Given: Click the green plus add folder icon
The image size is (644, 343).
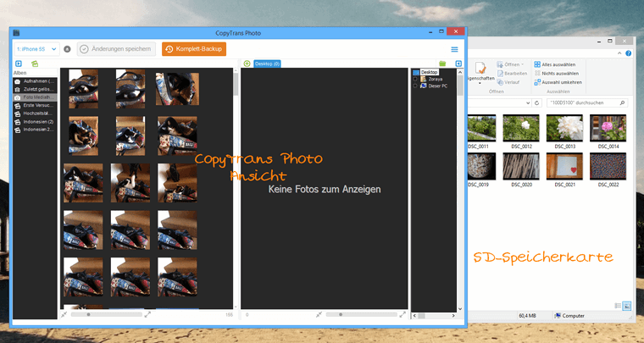Looking at the screenshot, I should point(247,64).
